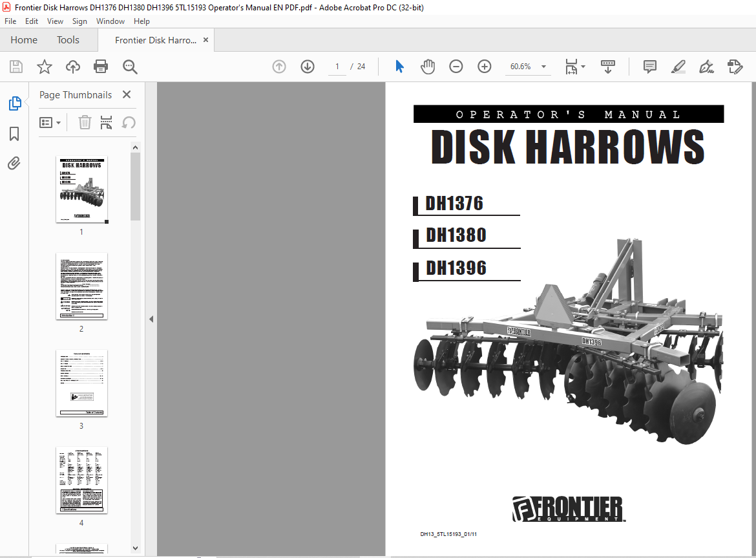756x558 pixels.
Task: Zoom out with the minus button
Action: [x=456, y=67]
